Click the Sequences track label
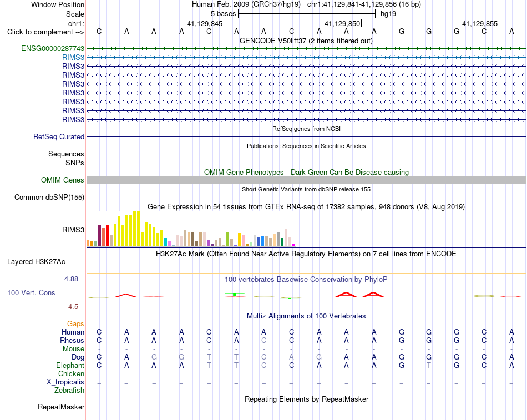 (66, 154)
